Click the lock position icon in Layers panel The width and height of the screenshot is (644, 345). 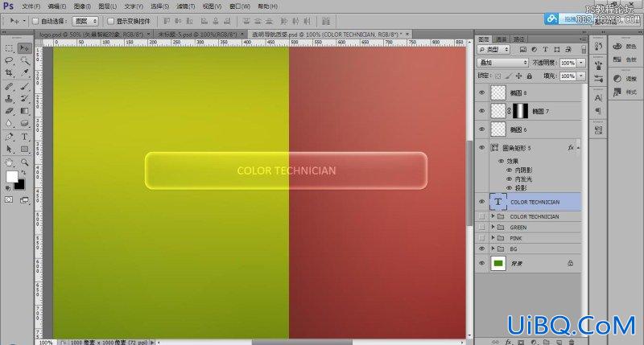click(x=518, y=76)
